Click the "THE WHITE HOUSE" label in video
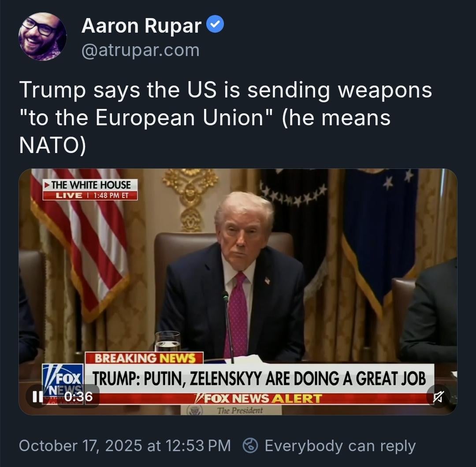 click(x=90, y=185)
